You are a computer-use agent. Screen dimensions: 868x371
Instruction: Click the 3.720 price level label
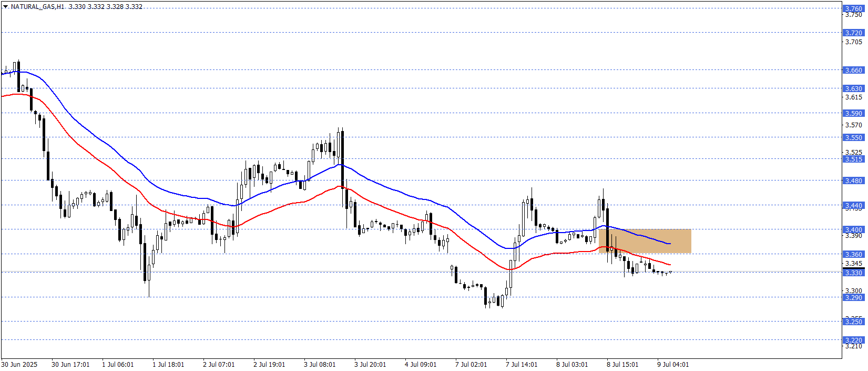click(853, 33)
